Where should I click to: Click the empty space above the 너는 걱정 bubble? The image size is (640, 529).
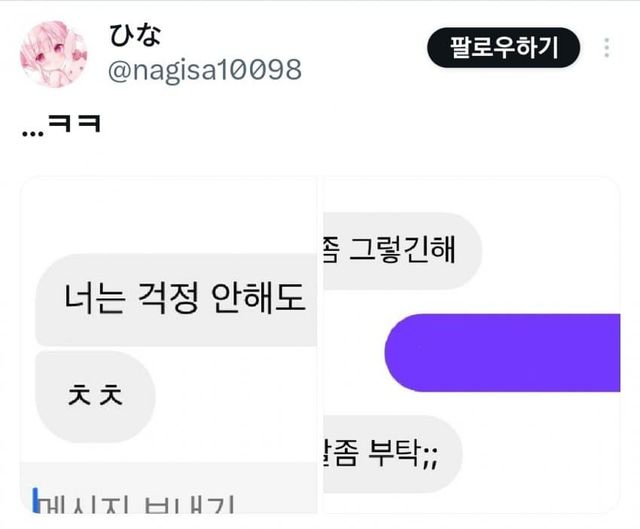tap(169, 214)
